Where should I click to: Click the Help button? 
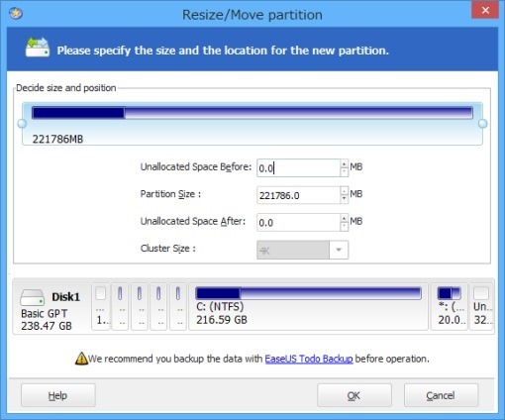click(x=58, y=395)
